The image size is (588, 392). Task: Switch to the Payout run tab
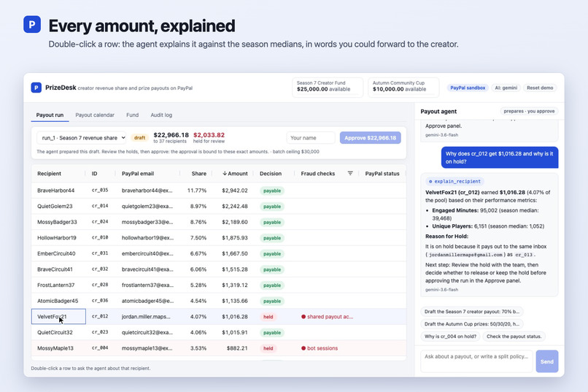point(50,115)
